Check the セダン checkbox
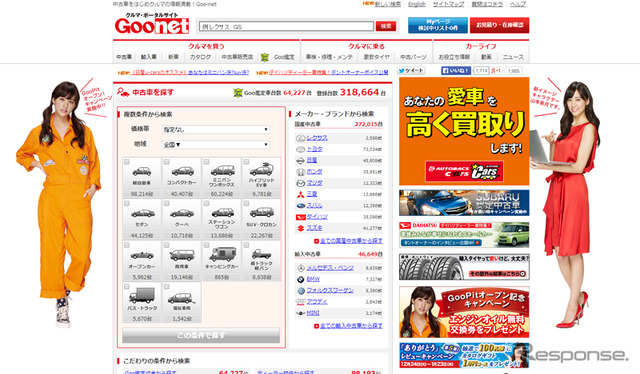Viewport: 640px width, 374px height. point(127,203)
